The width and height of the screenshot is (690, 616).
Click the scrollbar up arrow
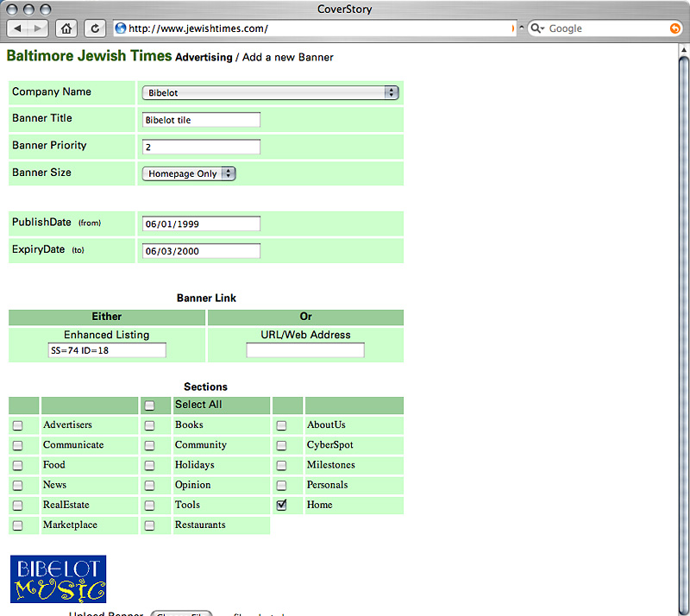click(684, 49)
